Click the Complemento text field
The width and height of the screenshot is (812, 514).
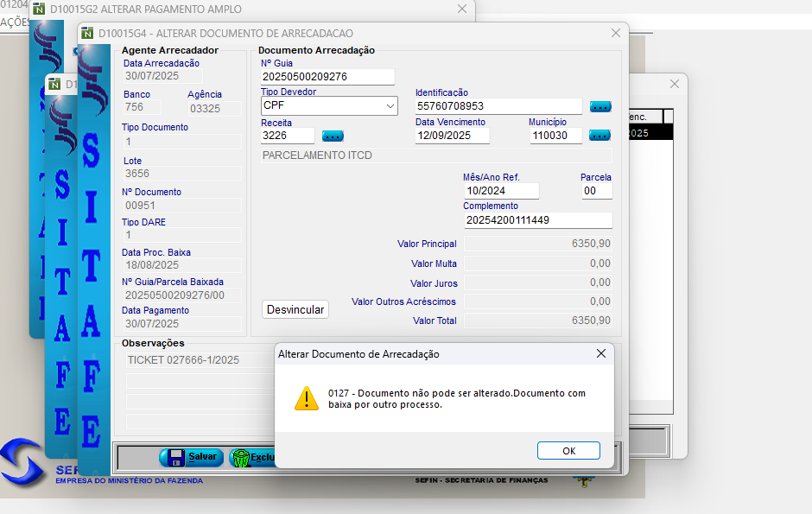[x=537, y=220]
